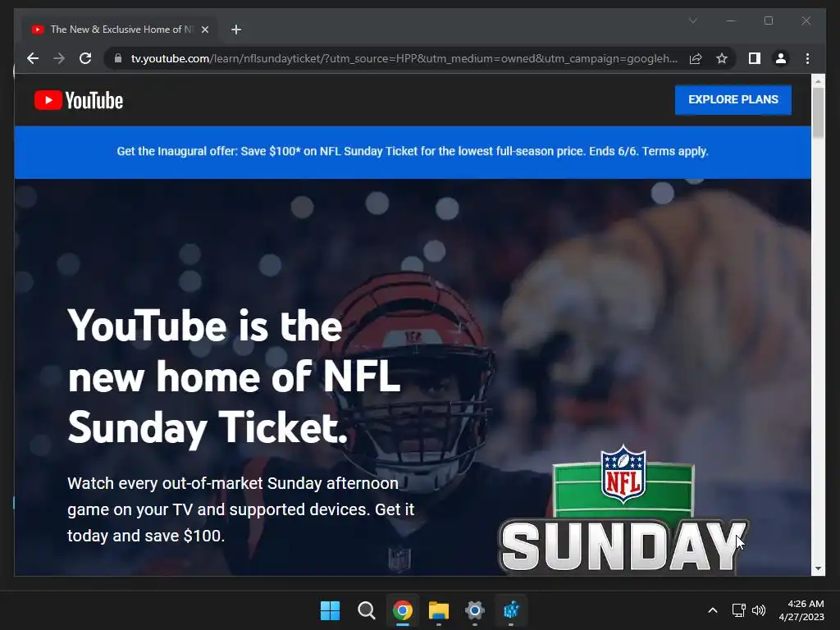The height and width of the screenshot is (630, 840).
Task: Open the tab search chevron
Action: pyautogui.click(x=692, y=21)
